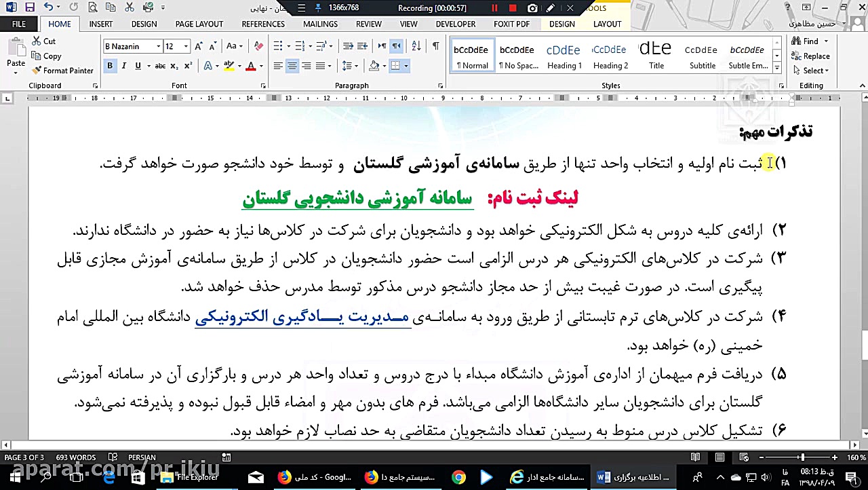Open the Select dropdown in Editing
The width and height of the screenshot is (868, 490).
click(811, 71)
